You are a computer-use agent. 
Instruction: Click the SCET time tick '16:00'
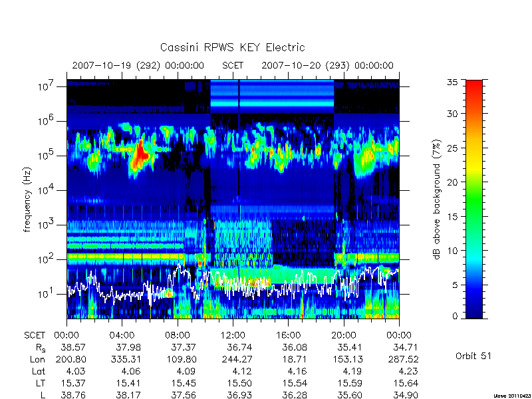point(288,335)
